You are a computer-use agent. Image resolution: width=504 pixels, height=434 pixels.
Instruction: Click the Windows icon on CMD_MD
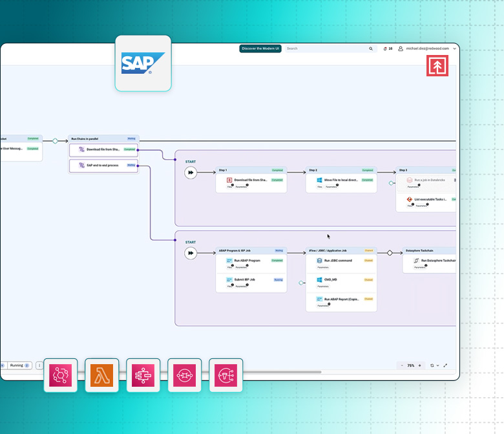319,279
